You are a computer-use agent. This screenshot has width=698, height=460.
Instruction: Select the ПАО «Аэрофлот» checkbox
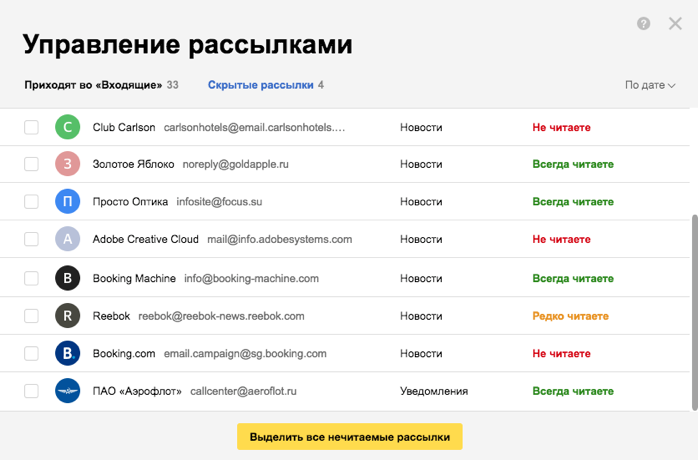31,391
